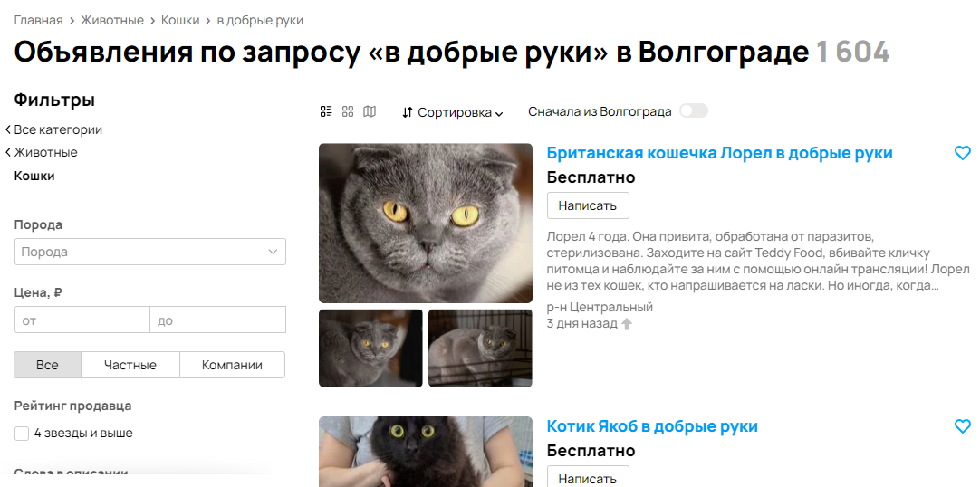This screenshot has height=487, width=980.
Task: Open Котик Якоб в добрые руки link
Action: click(652, 426)
